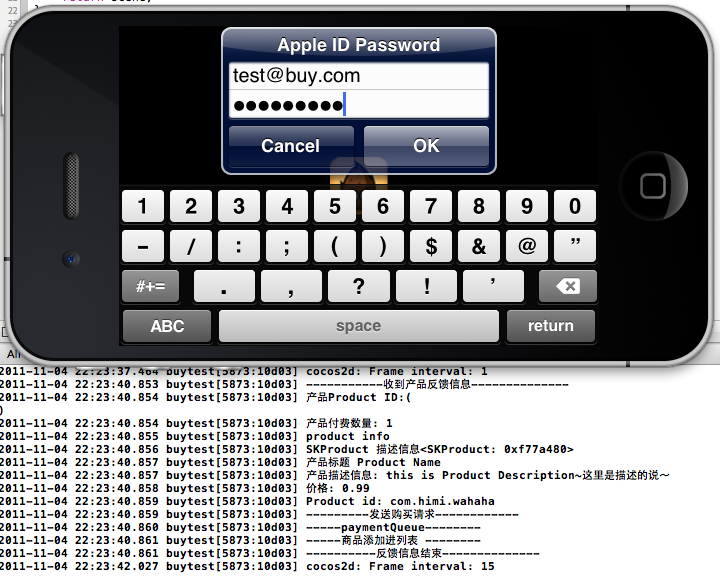Image resolution: width=720 pixels, height=581 pixels.
Task: Tap the double quote key
Action: pyautogui.click(x=575, y=247)
